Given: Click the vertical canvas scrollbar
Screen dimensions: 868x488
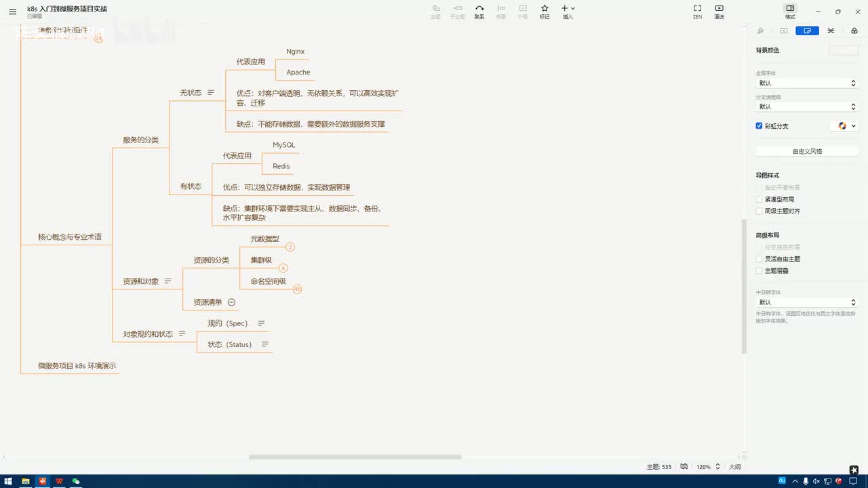Looking at the screenshot, I should 744,285.
